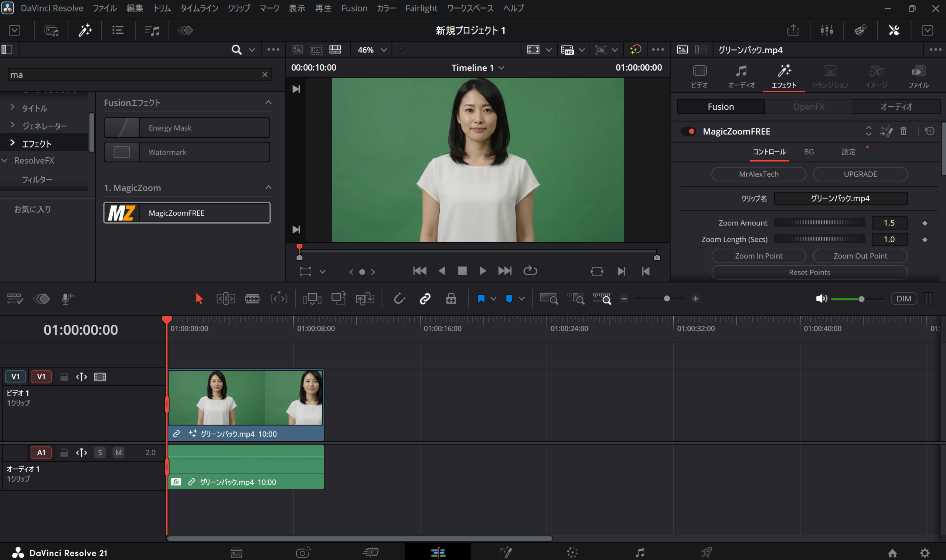The width and height of the screenshot is (946, 560).
Task: Start playback with the Play button
Action: point(483,271)
